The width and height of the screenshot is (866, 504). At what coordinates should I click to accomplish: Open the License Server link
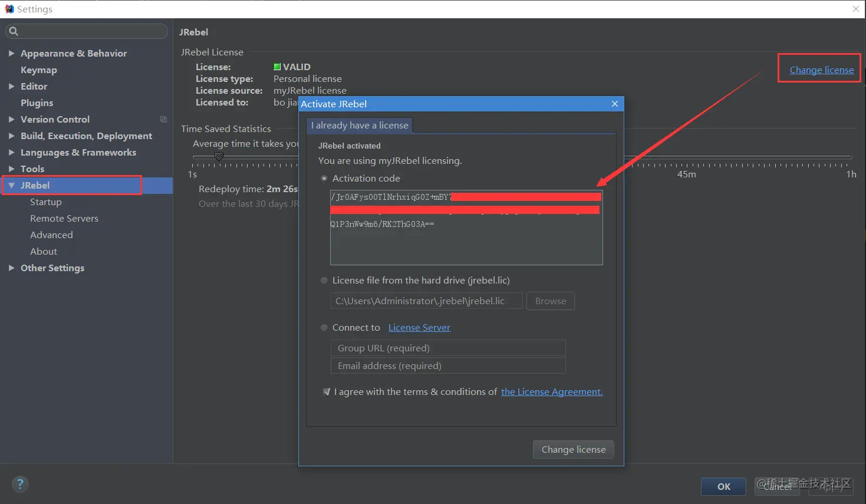click(x=419, y=328)
